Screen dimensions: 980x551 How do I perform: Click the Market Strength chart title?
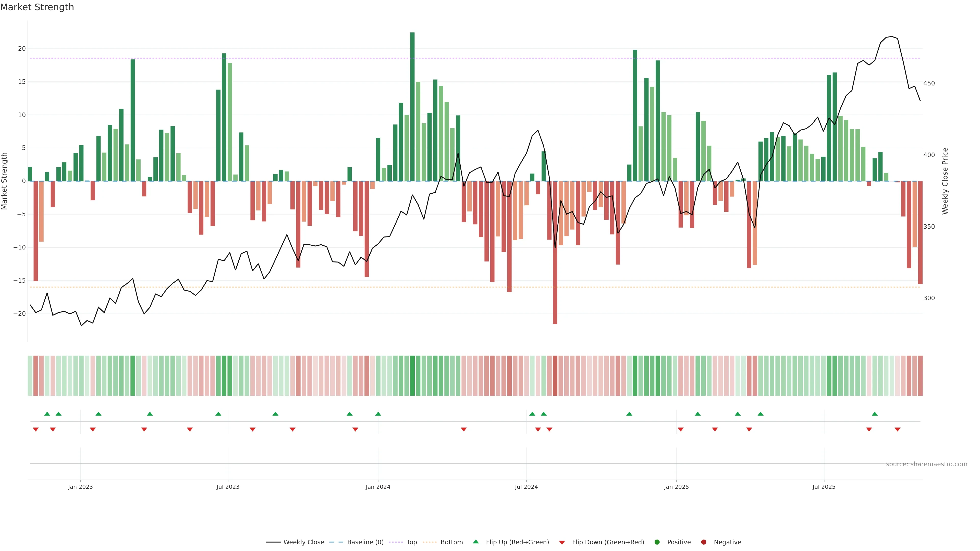point(37,7)
